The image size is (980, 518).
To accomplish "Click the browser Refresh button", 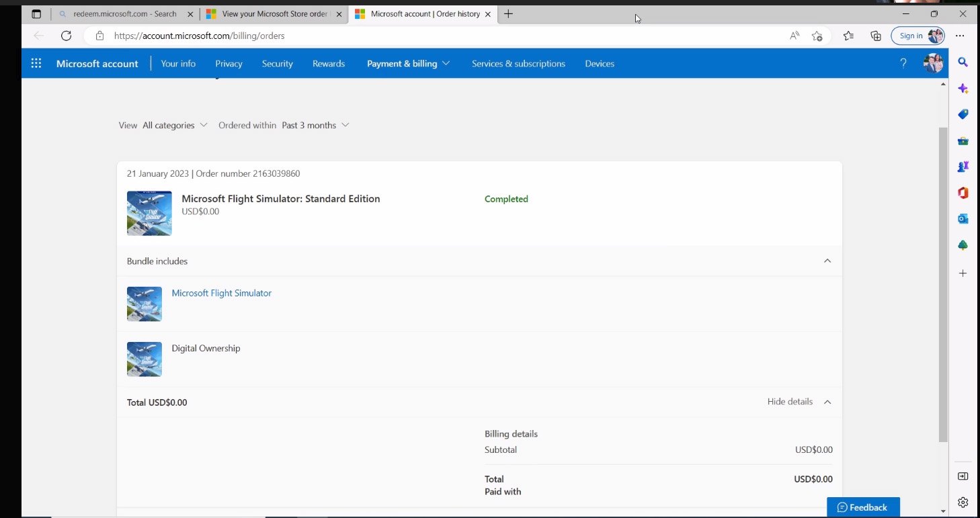I will point(66,36).
